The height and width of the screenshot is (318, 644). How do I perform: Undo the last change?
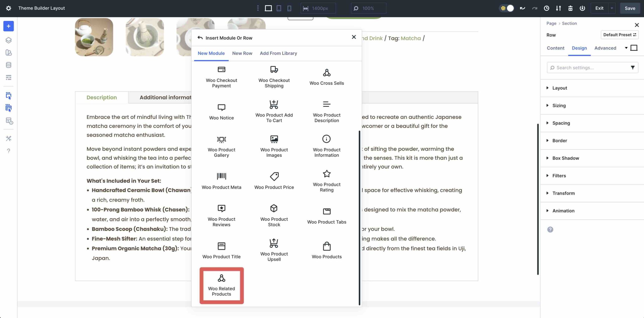522,8
